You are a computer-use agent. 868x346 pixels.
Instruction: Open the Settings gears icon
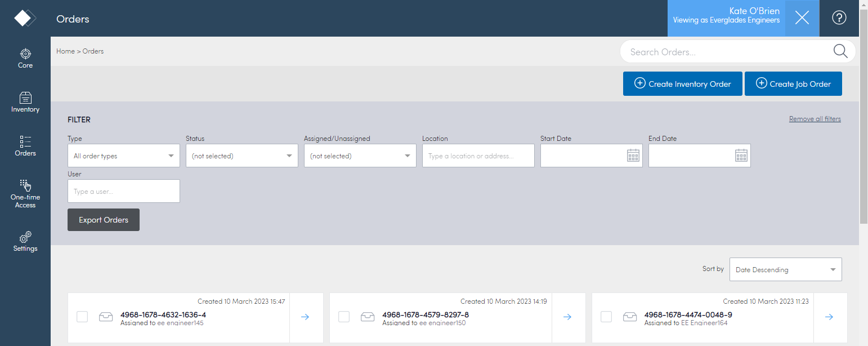[25, 237]
